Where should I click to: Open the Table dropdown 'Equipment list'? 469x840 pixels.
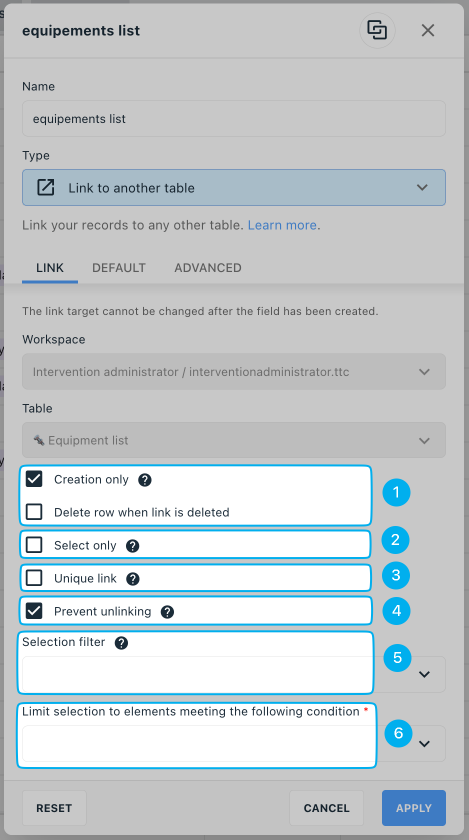coord(234,440)
